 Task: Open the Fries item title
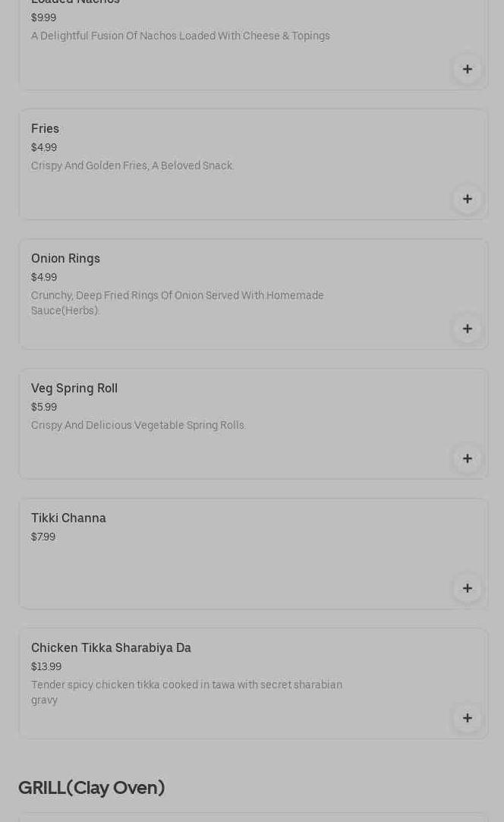click(45, 129)
